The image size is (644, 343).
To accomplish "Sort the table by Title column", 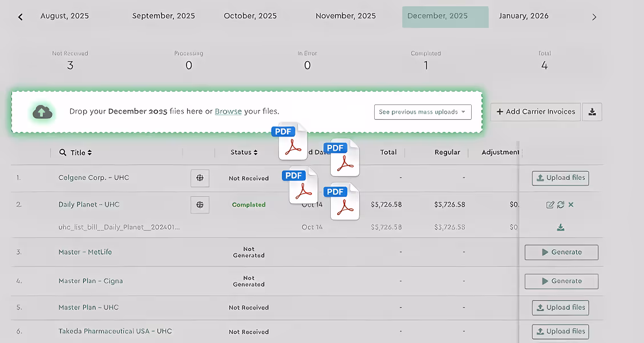I will pos(81,152).
